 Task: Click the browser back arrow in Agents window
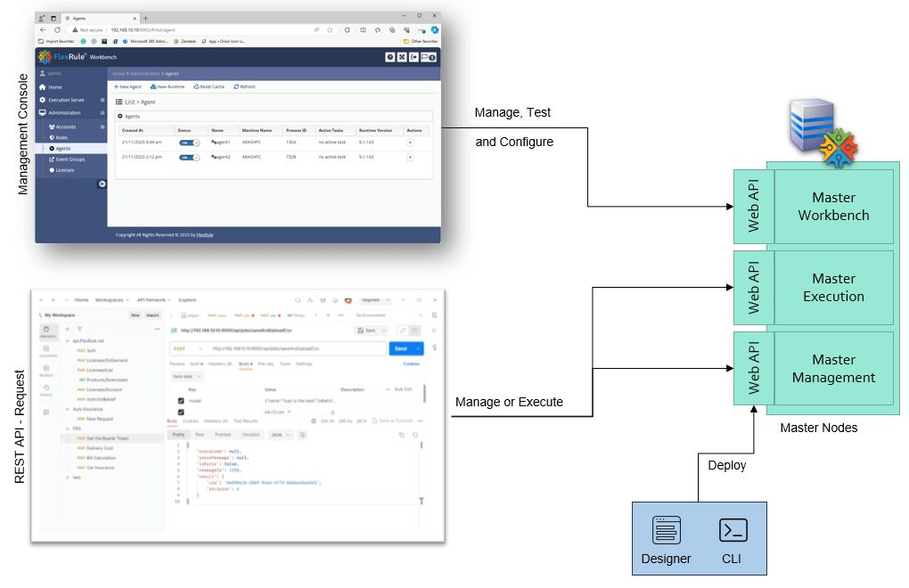43,29
